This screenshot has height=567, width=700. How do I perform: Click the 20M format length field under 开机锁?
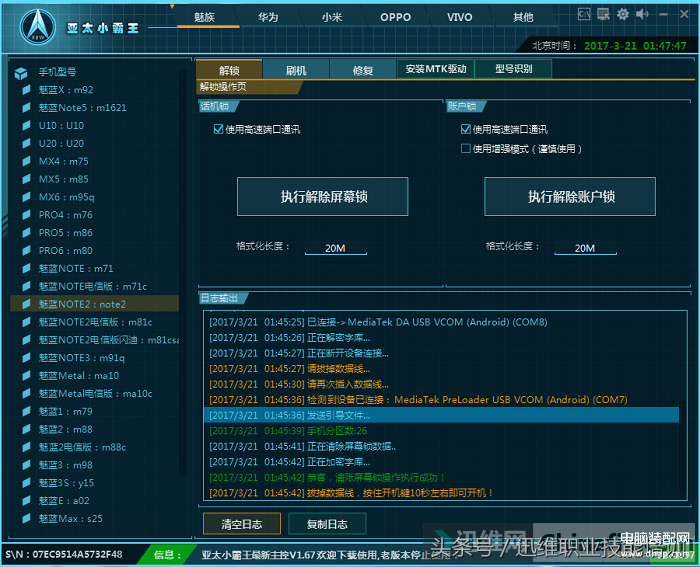pos(336,248)
